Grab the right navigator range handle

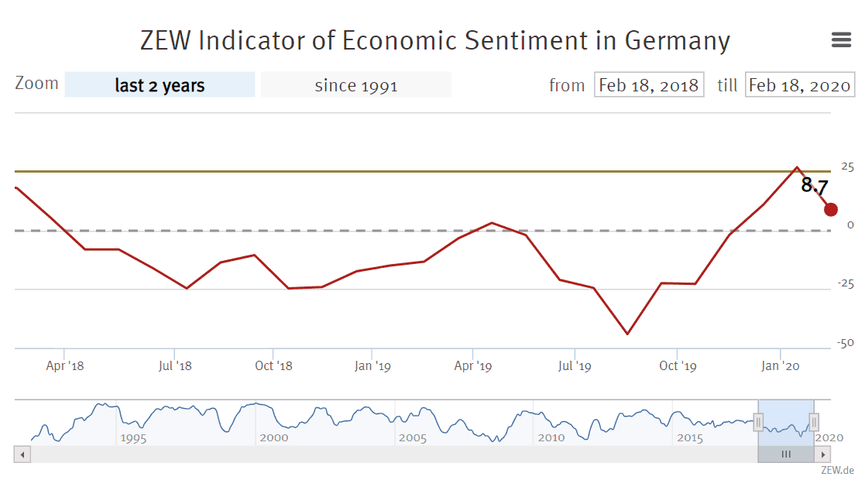(814, 421)
